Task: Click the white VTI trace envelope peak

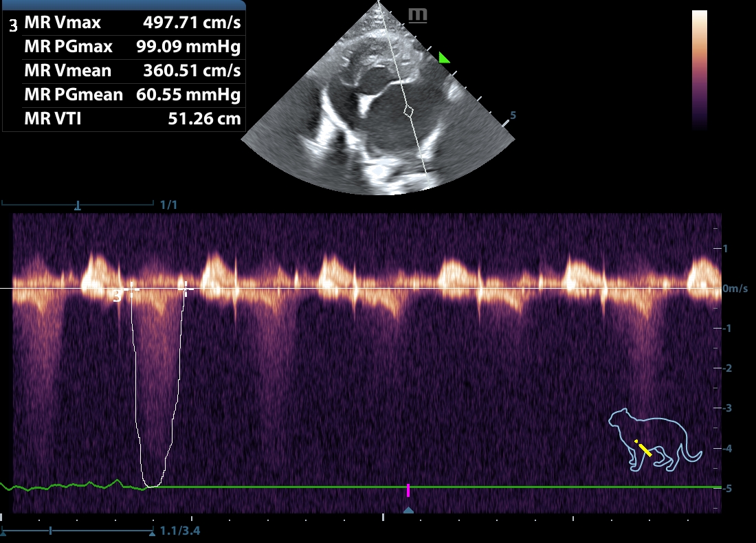Action: click(153, 485)
